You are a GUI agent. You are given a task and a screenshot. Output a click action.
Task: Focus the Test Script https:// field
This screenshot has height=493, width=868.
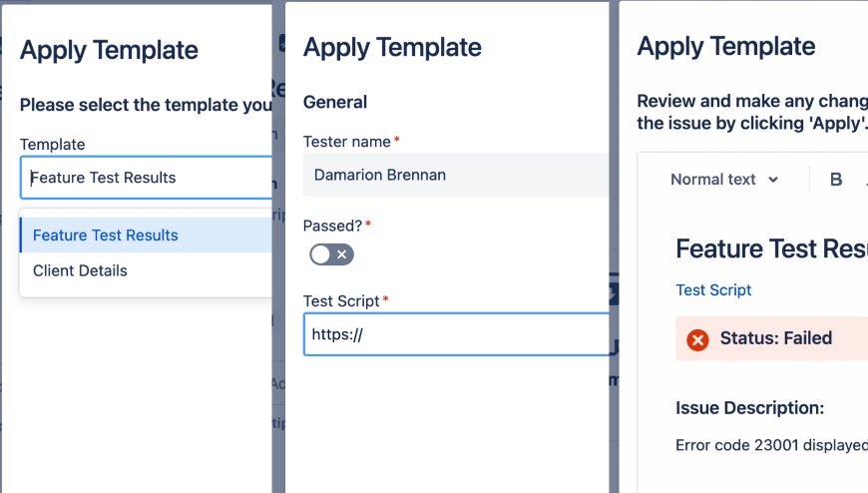point(455,335)
